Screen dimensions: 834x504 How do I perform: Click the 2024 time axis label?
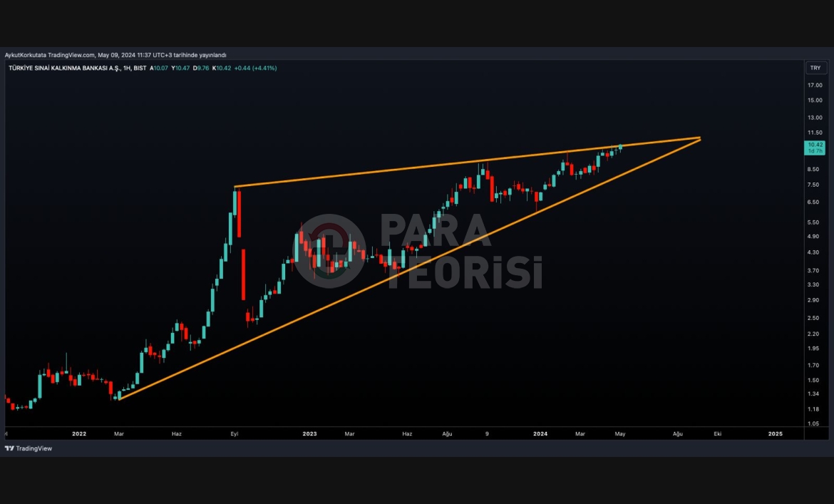(x=540, y=434)
